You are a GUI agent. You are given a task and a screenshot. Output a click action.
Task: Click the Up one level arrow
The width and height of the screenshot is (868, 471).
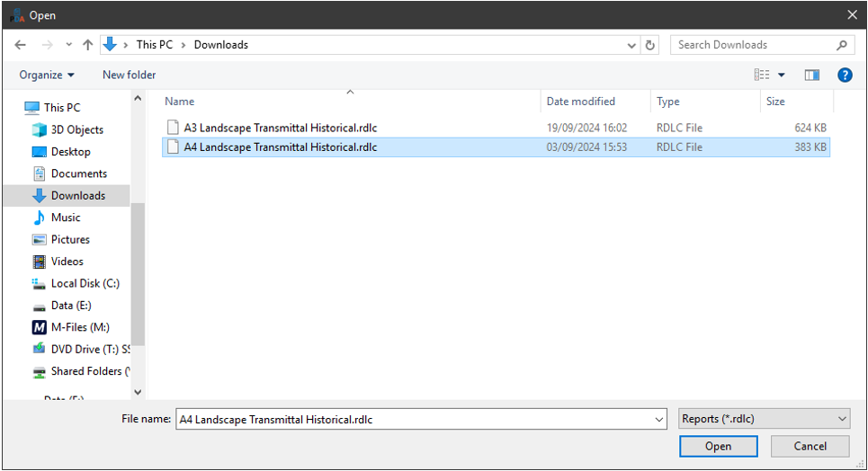tap(87, 45)
